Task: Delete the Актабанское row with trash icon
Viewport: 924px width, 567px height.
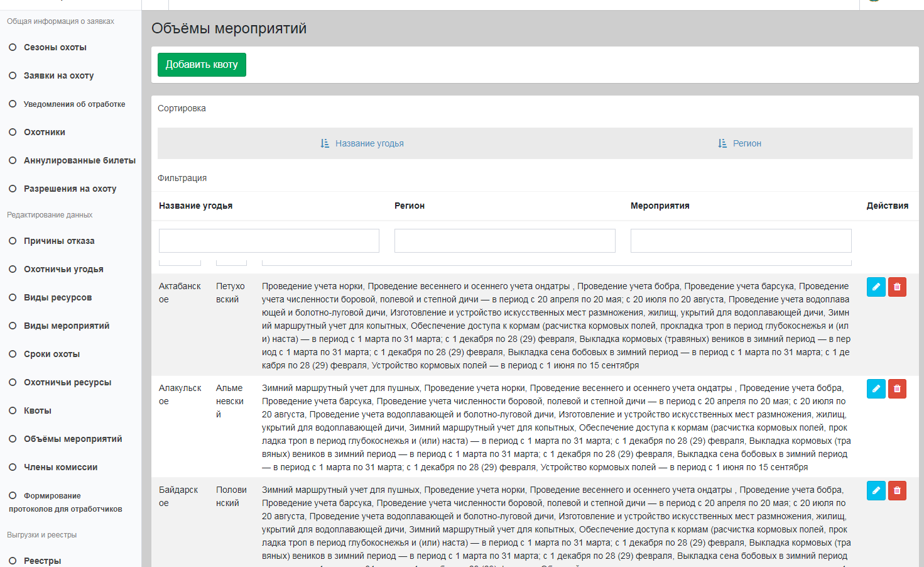Action: tap(897, 287)
